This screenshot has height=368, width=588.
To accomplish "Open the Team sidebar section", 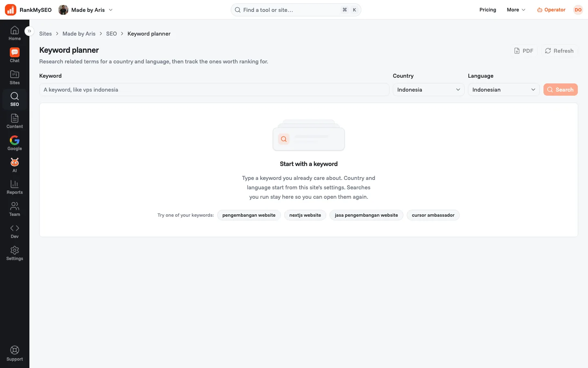I will [15, 209].
